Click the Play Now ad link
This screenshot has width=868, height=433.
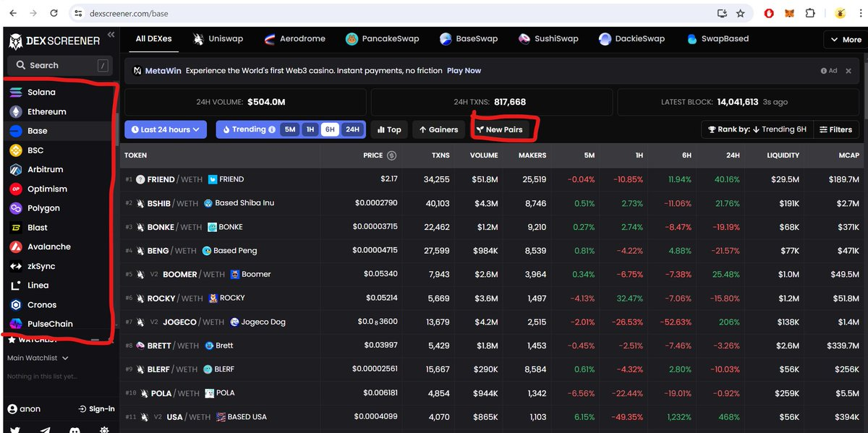click(464, 71)
